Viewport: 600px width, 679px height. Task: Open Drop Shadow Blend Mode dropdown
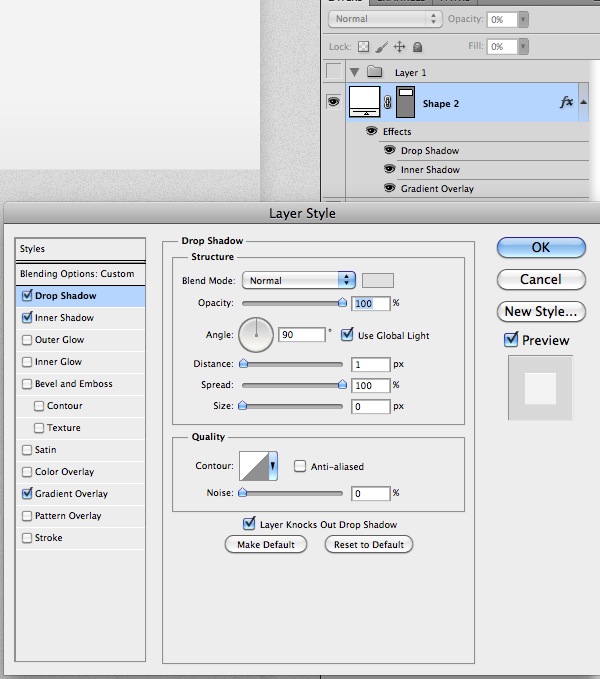(299, 280)
